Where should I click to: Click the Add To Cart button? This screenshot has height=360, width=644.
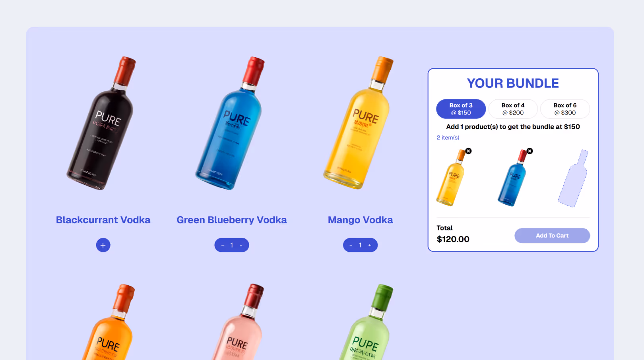pos(552,236)
